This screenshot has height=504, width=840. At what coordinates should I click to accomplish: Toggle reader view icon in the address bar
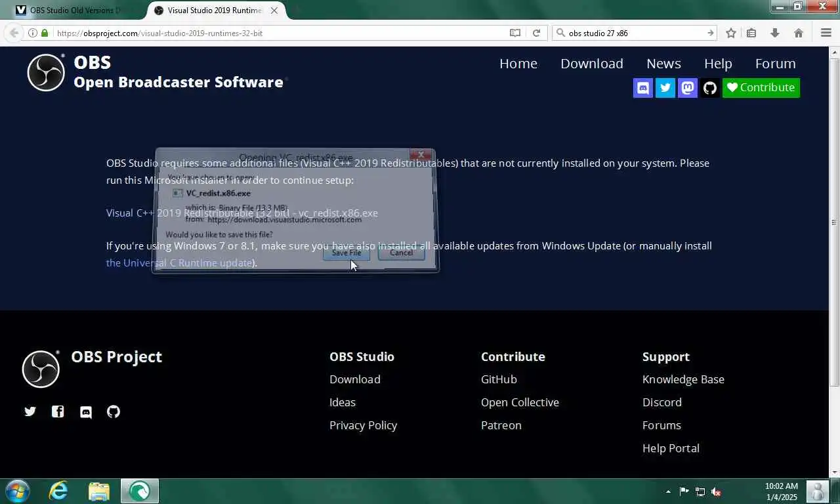click(x=515, y=33)
